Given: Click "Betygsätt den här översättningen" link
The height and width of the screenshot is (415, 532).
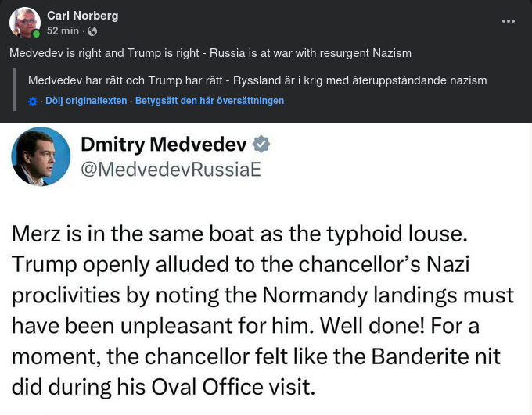Looking at the screenshot, I should coord(210,101).
